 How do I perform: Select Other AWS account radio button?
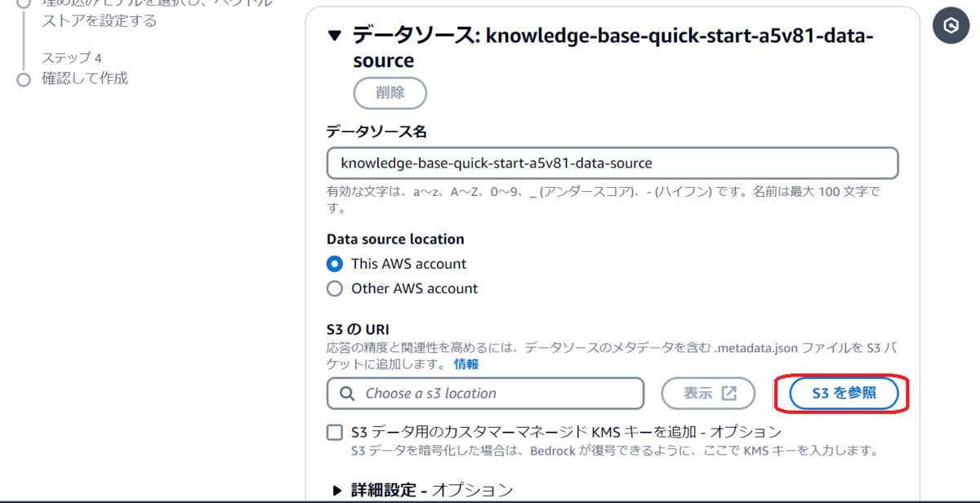[335, 288]
